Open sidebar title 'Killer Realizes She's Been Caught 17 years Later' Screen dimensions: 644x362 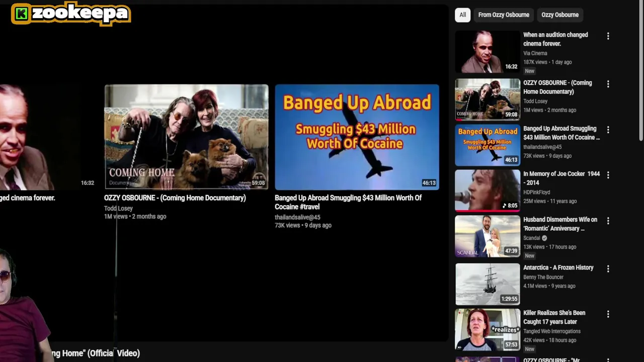554,317
